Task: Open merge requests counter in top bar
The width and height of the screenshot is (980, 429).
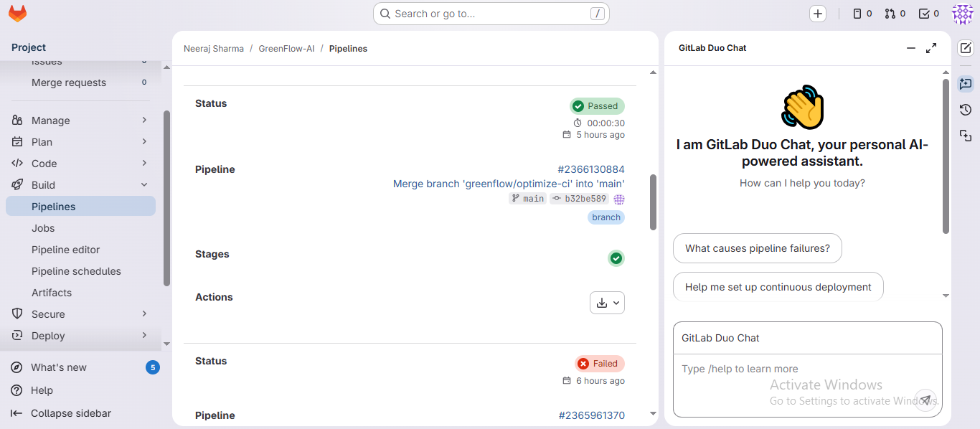Action: pyautogui.click(x=895, y=14)
